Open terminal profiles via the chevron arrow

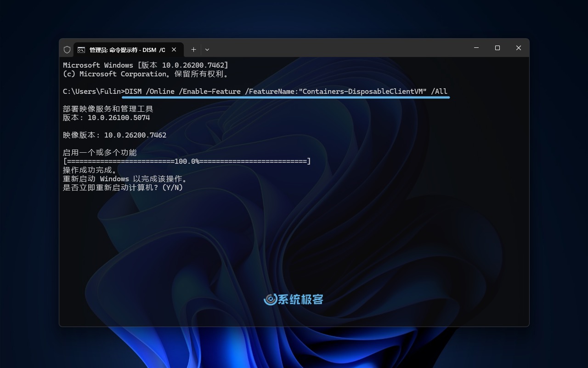[x=207, y=49]
